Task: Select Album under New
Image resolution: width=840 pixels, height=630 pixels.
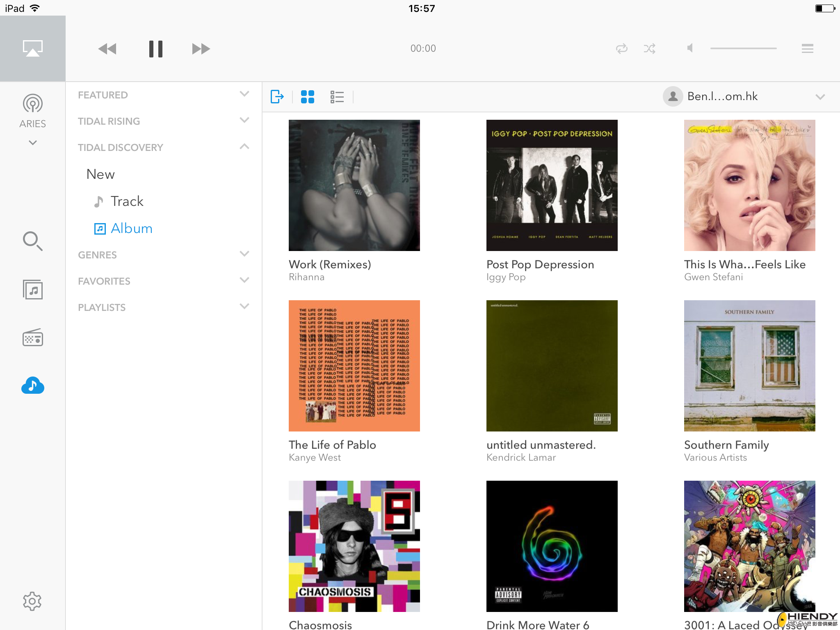Action: 123,228
